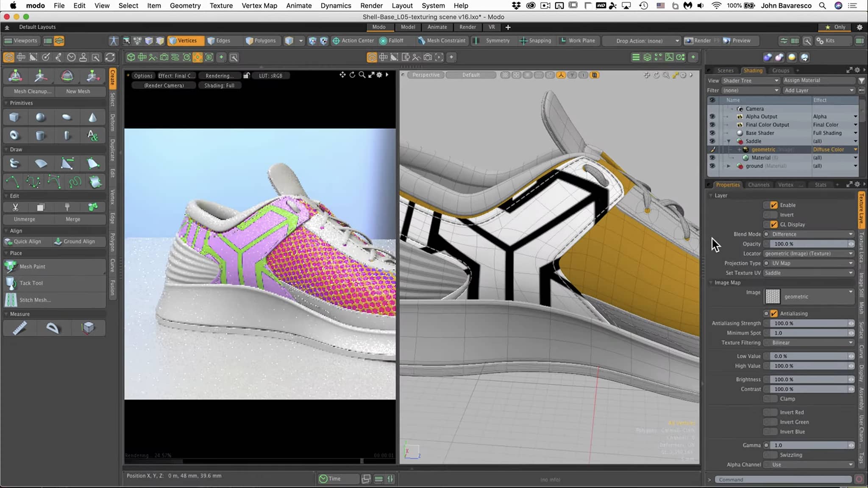Open the Vertex Map menu
The image size is (868, 488).
point(259,6)
